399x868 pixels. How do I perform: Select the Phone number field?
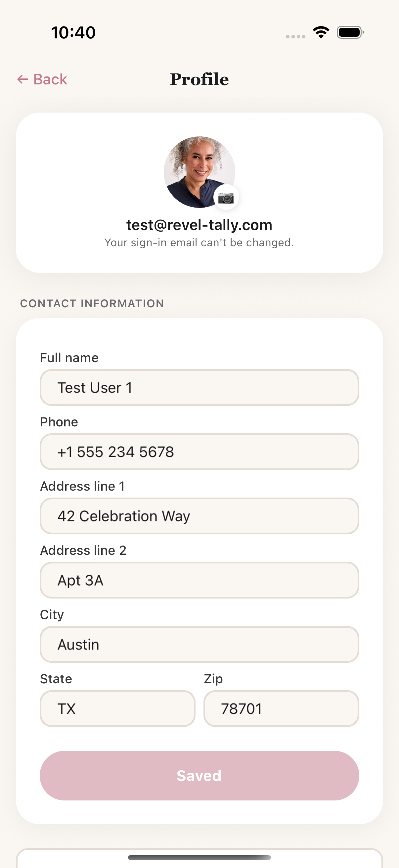199,452
